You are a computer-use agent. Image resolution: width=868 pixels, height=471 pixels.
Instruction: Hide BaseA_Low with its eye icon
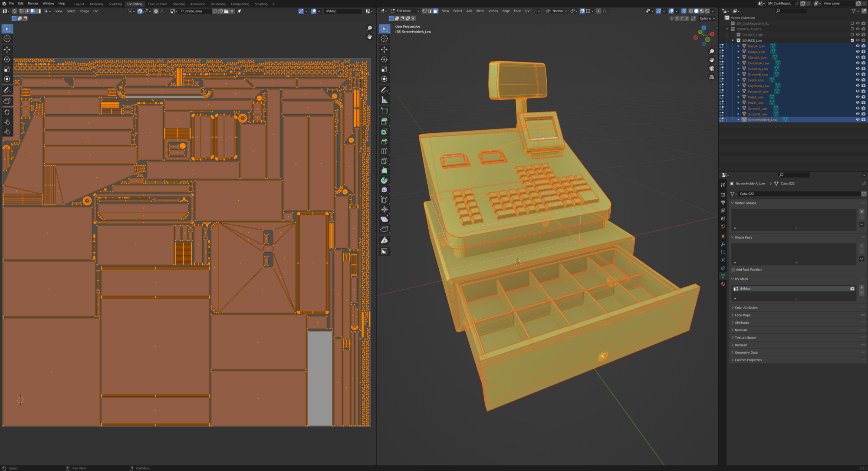tap(857, 46)
